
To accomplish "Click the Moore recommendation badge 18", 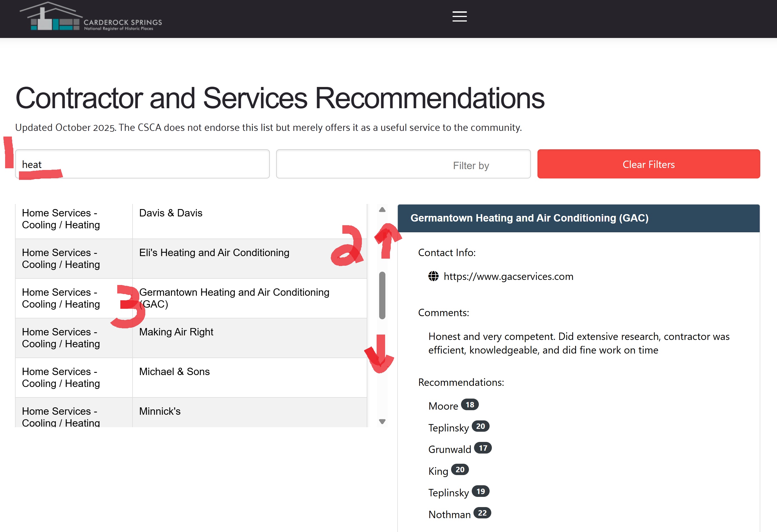I will click(x=470, y=405).
